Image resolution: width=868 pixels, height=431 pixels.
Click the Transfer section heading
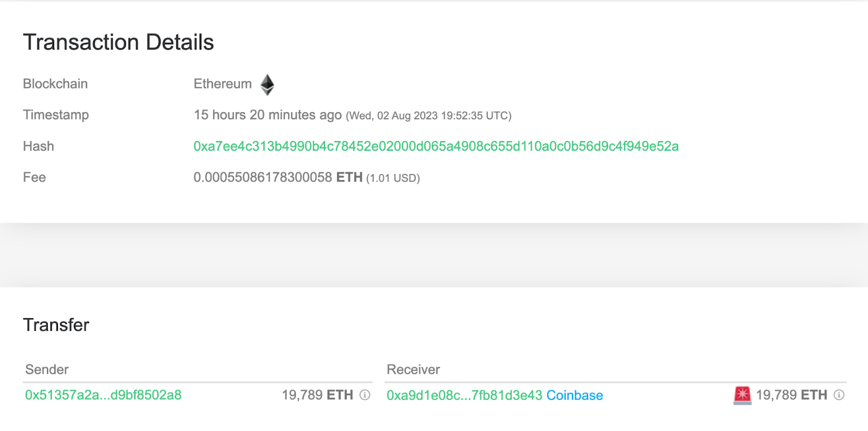pyautogui.click(x=56, y=325)
